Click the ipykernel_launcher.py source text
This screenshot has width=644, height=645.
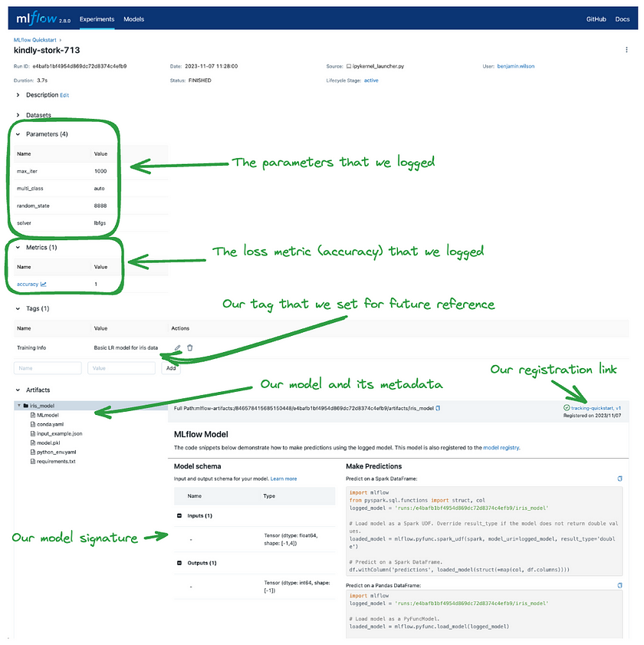coord(378,66)
